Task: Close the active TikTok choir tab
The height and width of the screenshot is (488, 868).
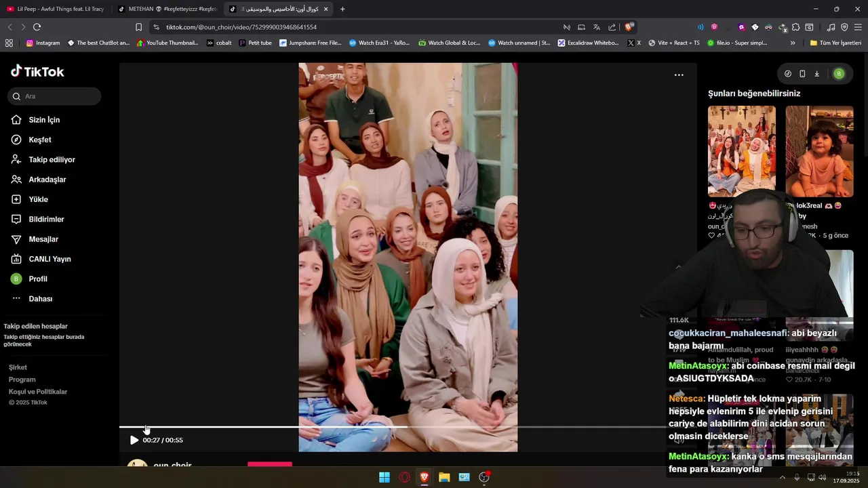Action: 325,9
